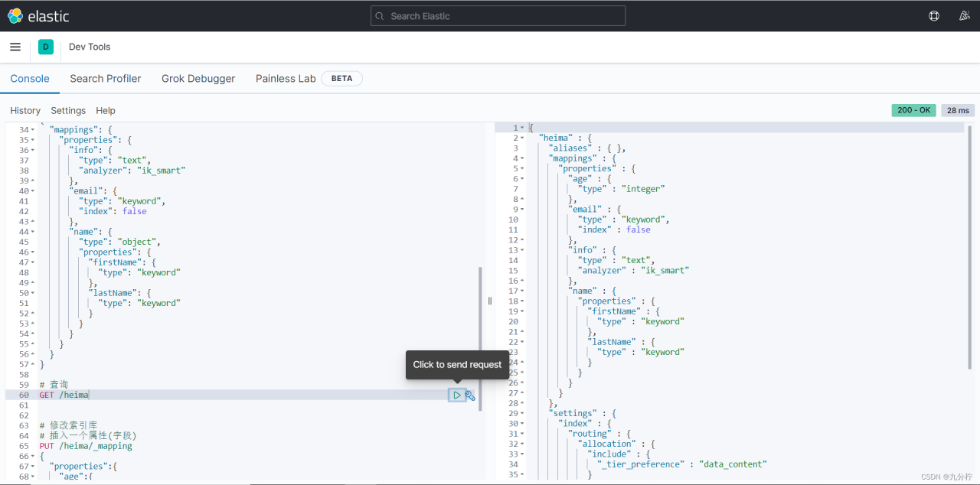Screen dimensions: 980x485
Task: Place cursor on the GET /heima line
Action: click(x=64, y=395)
